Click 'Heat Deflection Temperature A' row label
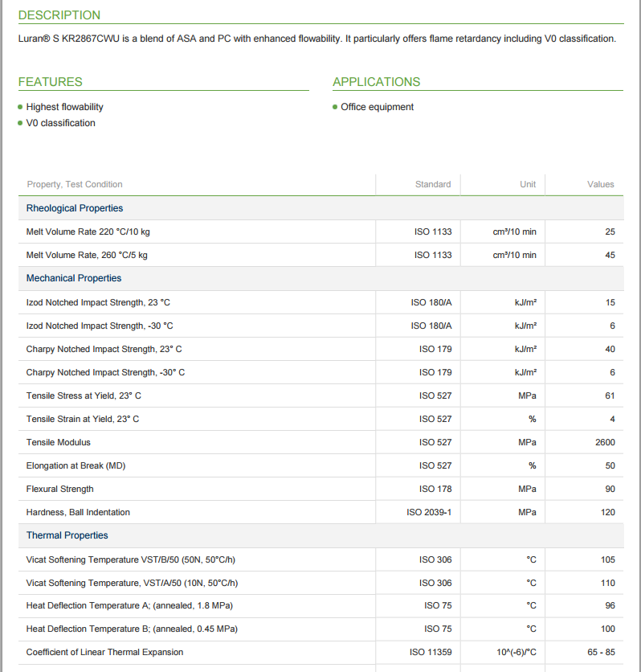The image size is (641, 672). [x=129, y=605]
